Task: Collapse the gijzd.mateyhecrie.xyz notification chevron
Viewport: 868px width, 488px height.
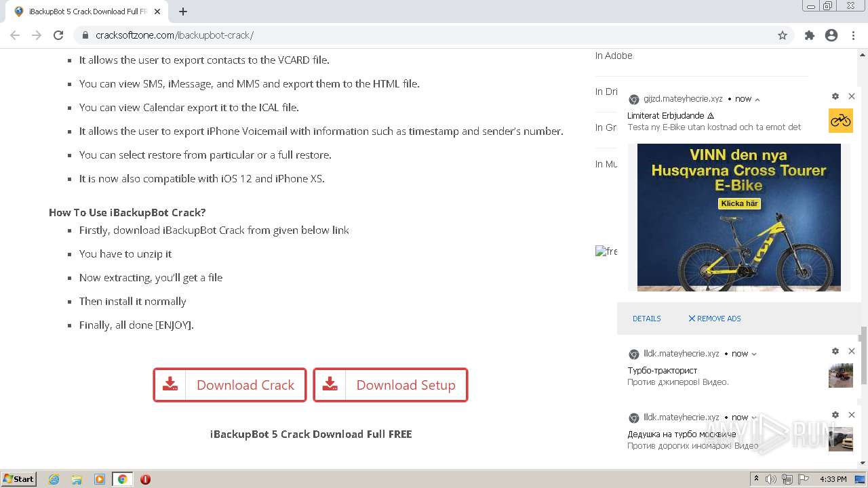Action: [x=757, y=100]
